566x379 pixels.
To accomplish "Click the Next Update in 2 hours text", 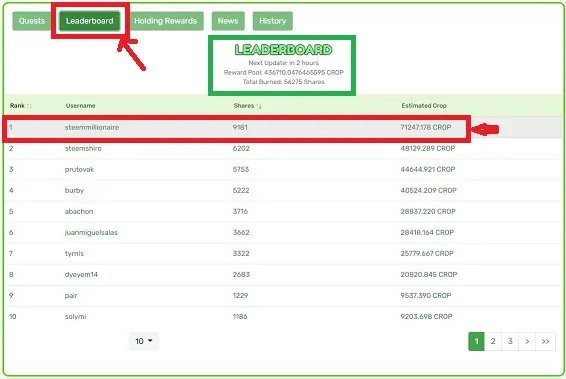I will (283, 63).
